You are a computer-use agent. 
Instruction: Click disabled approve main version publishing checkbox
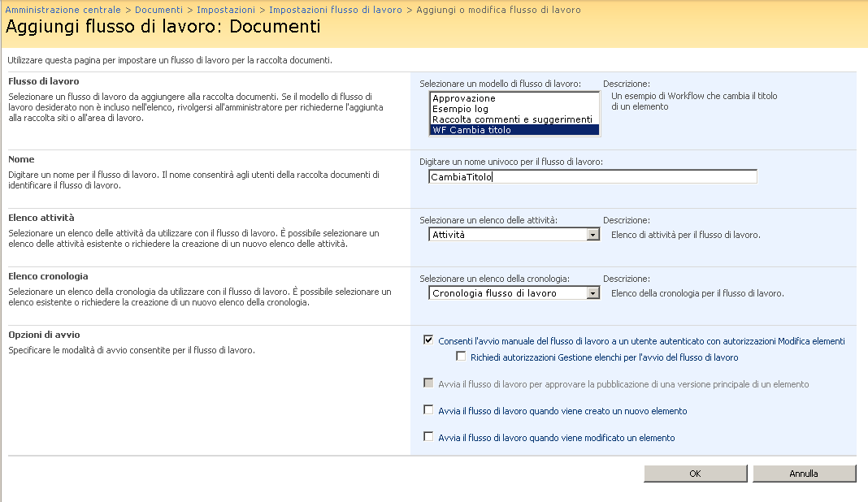pos(428,383)
